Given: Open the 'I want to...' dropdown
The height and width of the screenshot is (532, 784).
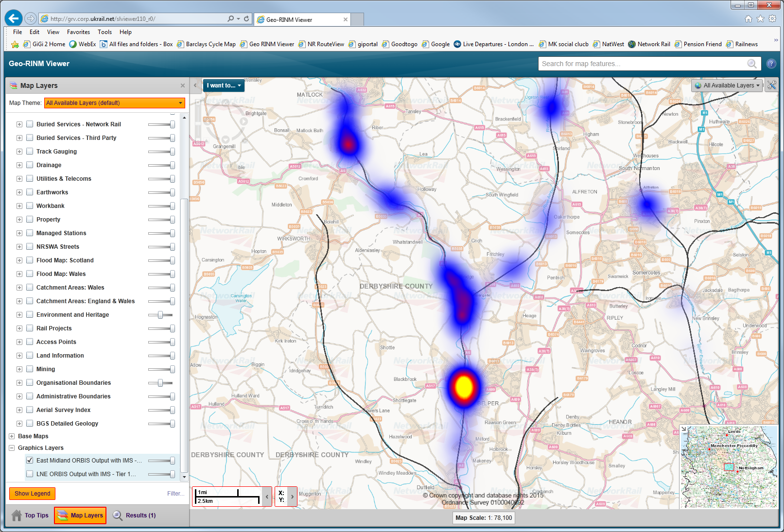Looking at the screenshot, I should [x=224, y=86].
